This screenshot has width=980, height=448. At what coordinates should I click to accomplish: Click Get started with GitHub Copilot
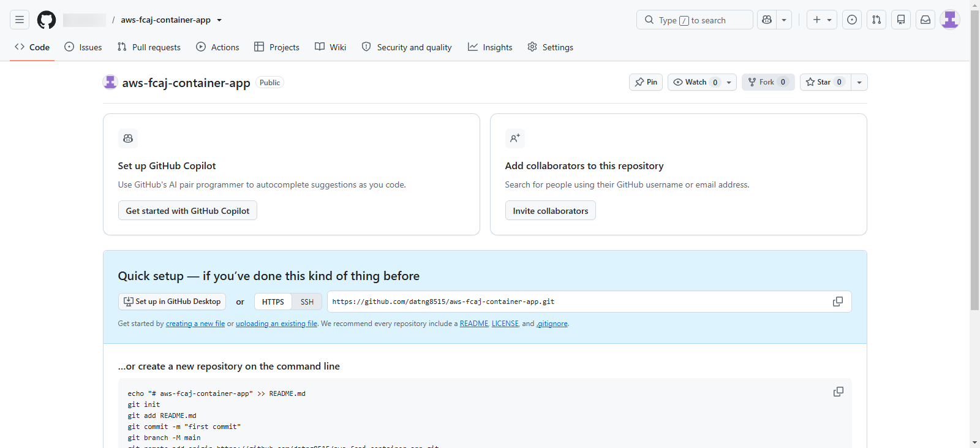(187, 211)
